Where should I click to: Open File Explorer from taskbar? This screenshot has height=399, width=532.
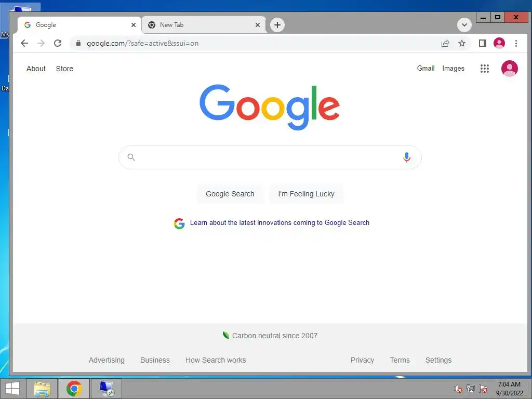(x=42, y=389)
